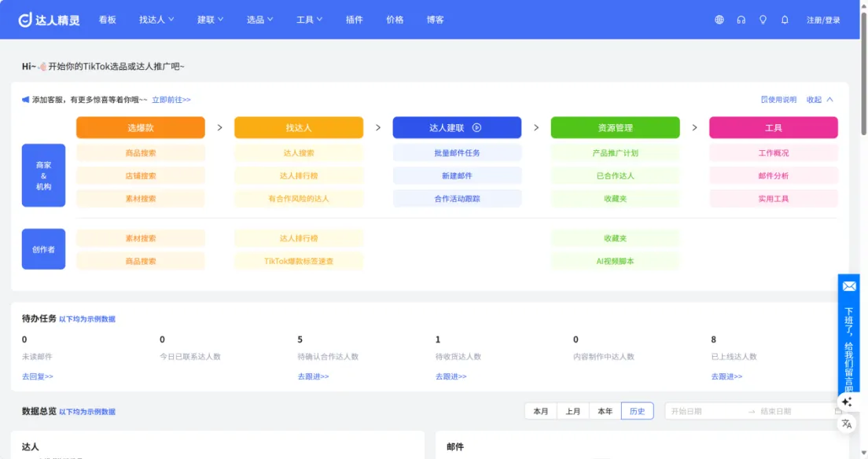Open the lightbulb tips icon
Viewport: 868px width, 459px height.
point(763,20)
